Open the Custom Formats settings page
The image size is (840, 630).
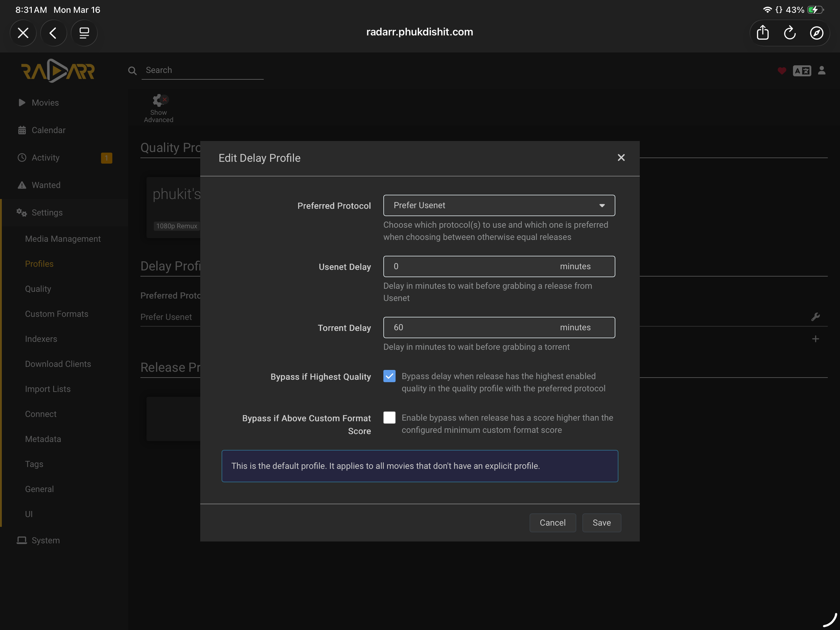[x=56, y=314]
